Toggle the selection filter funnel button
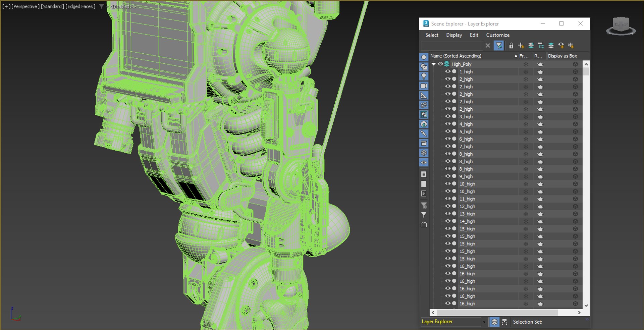 (499, 45)
